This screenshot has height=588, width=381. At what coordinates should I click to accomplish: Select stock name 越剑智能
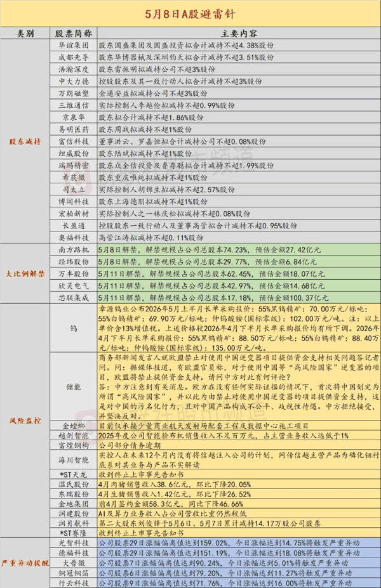coord(74,435)
